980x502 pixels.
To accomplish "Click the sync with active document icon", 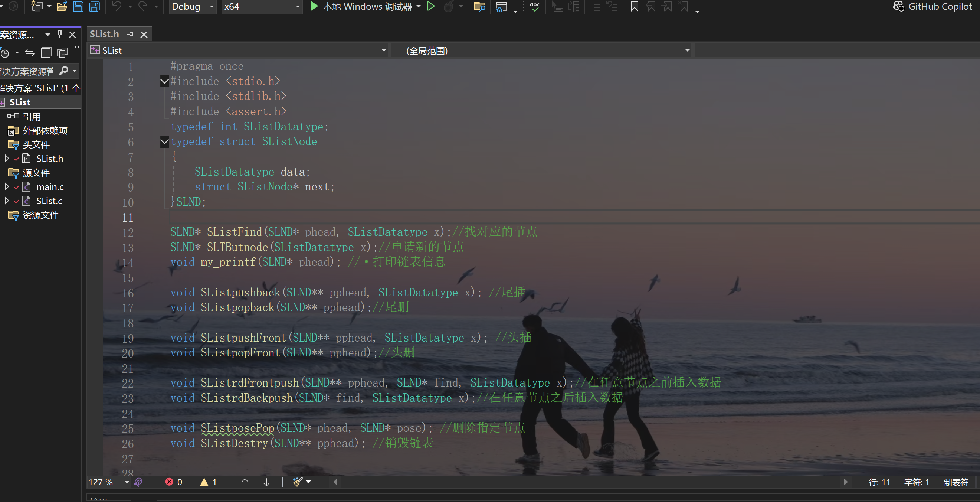I will (30, 52).
